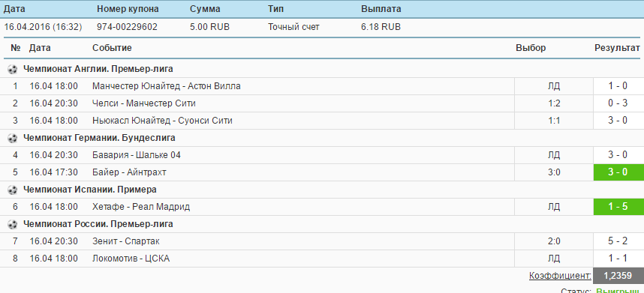Click choice 2:0 for Зенит match
The image size is (644, 293).
coord(554,241)
